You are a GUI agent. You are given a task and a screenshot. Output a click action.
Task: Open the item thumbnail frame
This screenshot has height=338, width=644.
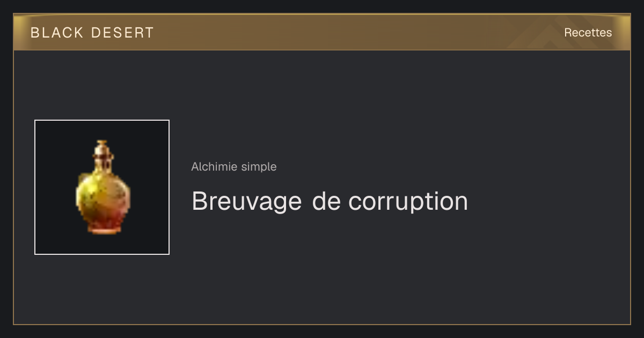(102, 187)
